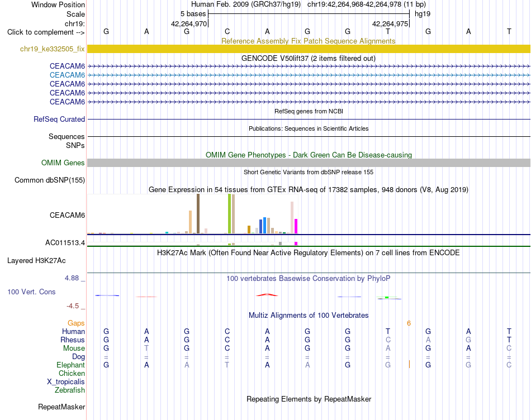Click the 'SNPs' track label
The image size is (531, 420).
75,145
